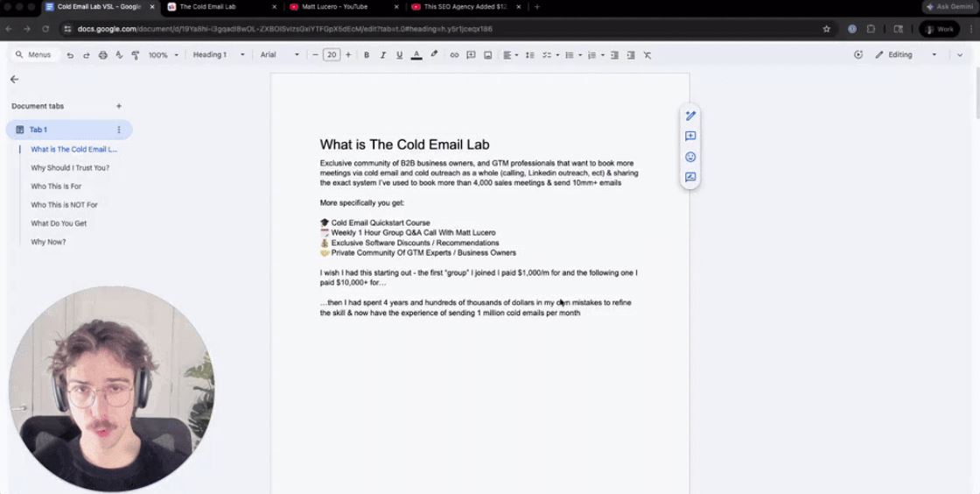The image size is (980, 494).
Task: Open the Editing mode dropdown
Action: pyautogui.click(x=906, y=55)
